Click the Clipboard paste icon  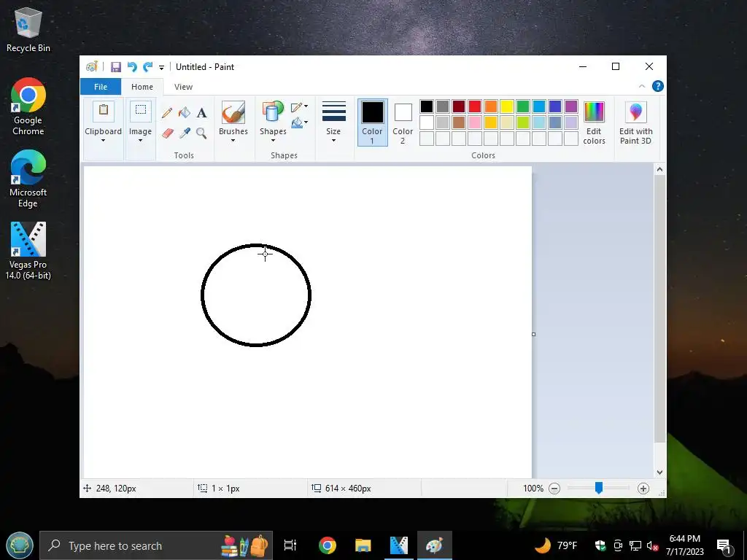point(104,111)
